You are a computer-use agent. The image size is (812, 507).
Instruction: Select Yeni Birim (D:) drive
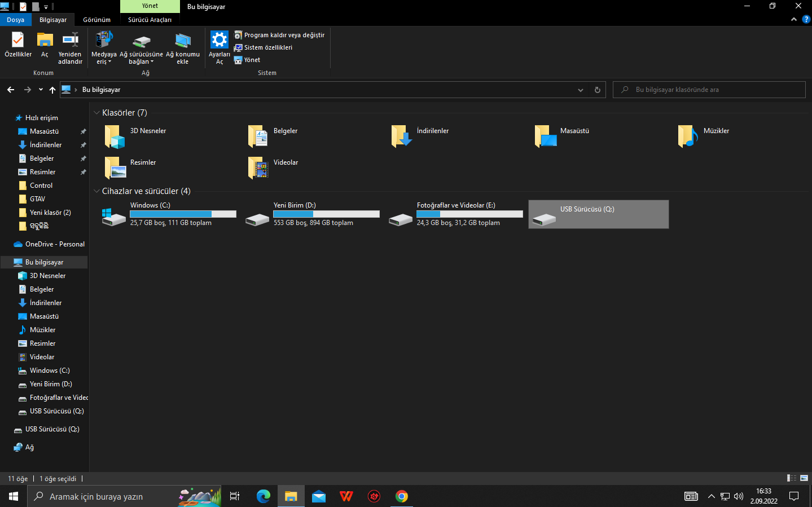tap(313, 214)
